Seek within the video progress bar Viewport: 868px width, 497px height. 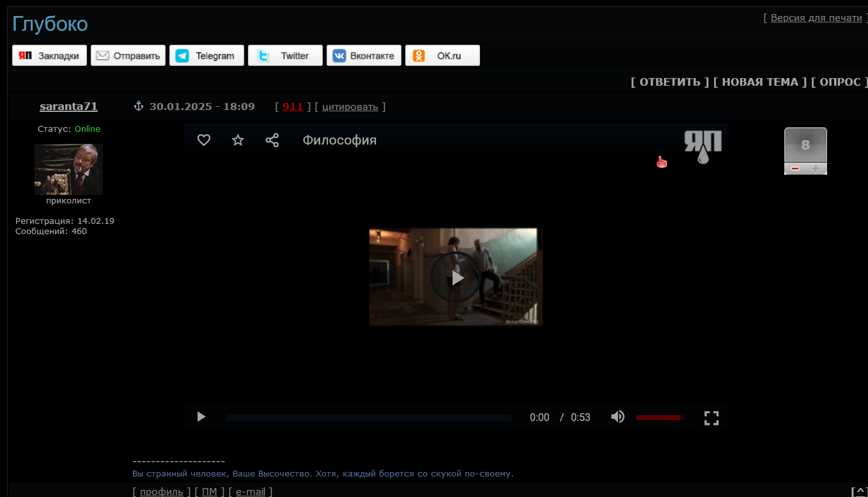369,418
